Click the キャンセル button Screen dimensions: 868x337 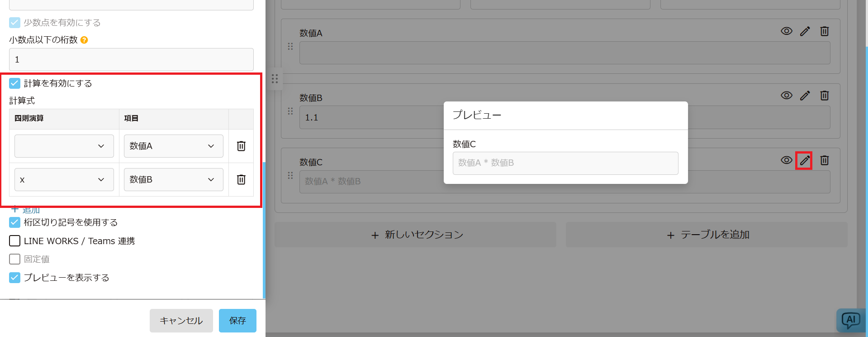[x=181, y=321]
